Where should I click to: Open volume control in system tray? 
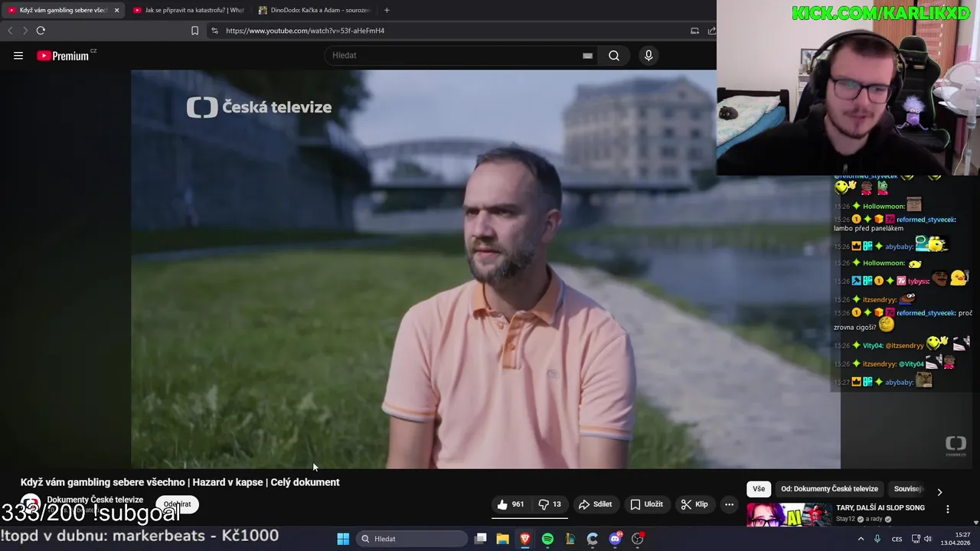[x=928, y=539]
